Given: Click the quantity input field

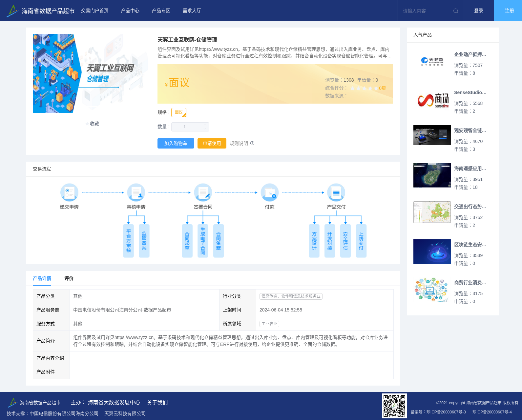Looking at the screenshot, I should (x=186, y=127).
